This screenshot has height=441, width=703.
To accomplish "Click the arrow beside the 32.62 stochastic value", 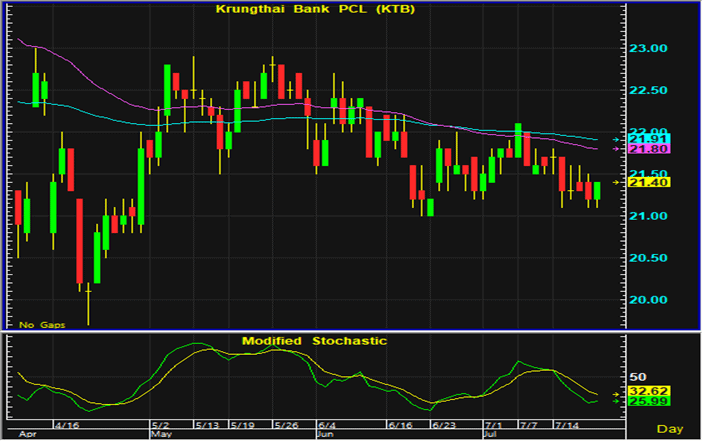I will coord(618,391).
